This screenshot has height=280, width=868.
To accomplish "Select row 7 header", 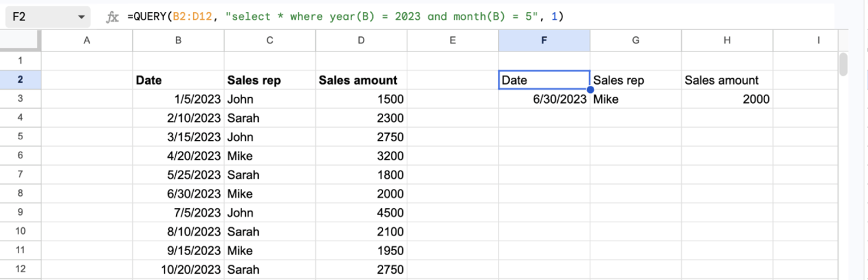I will point(20,175).
